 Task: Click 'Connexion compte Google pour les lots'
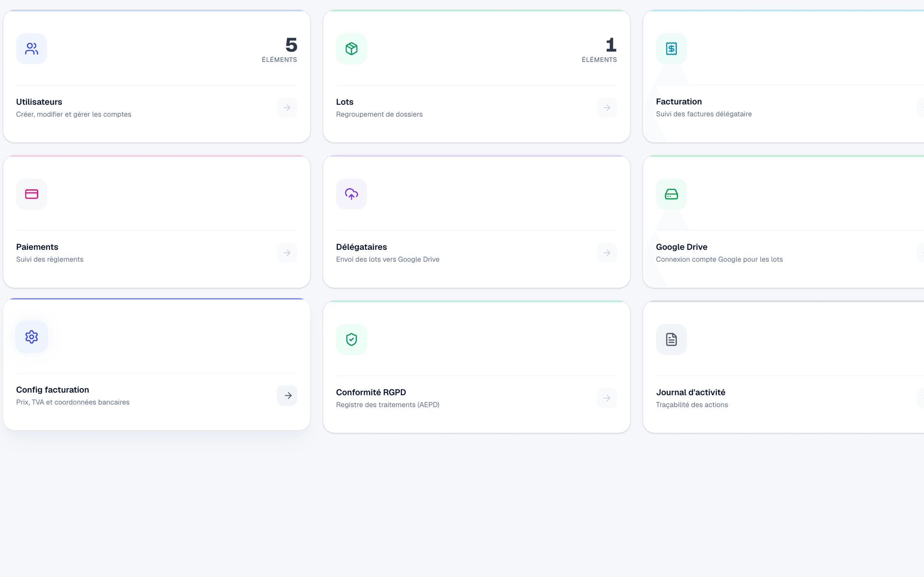pyautogui.click(x=720, y=259)
